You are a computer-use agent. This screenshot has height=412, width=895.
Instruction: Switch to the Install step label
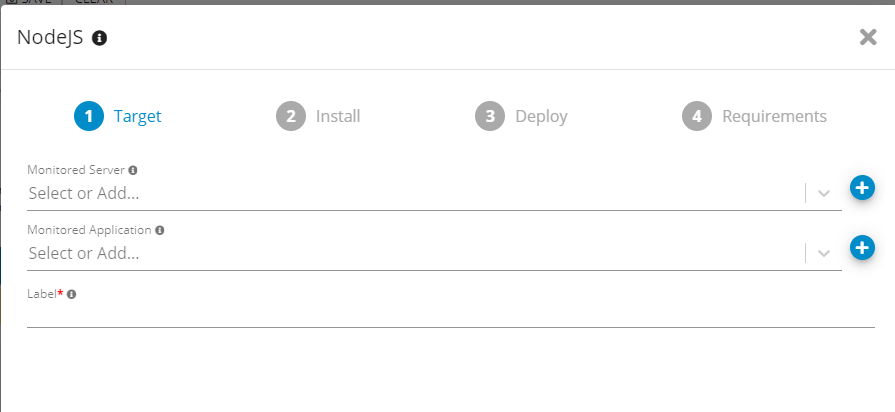[x=338, y=116]
